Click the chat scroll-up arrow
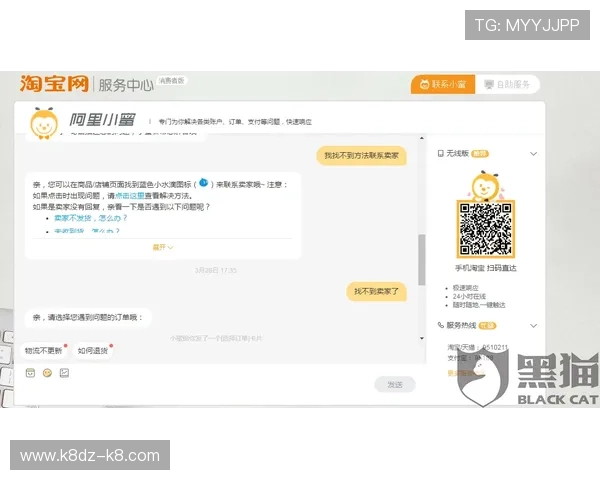Image resolution: width=600 pixels, height=480 pixels. pyautogui.click(x=422, y=138)
